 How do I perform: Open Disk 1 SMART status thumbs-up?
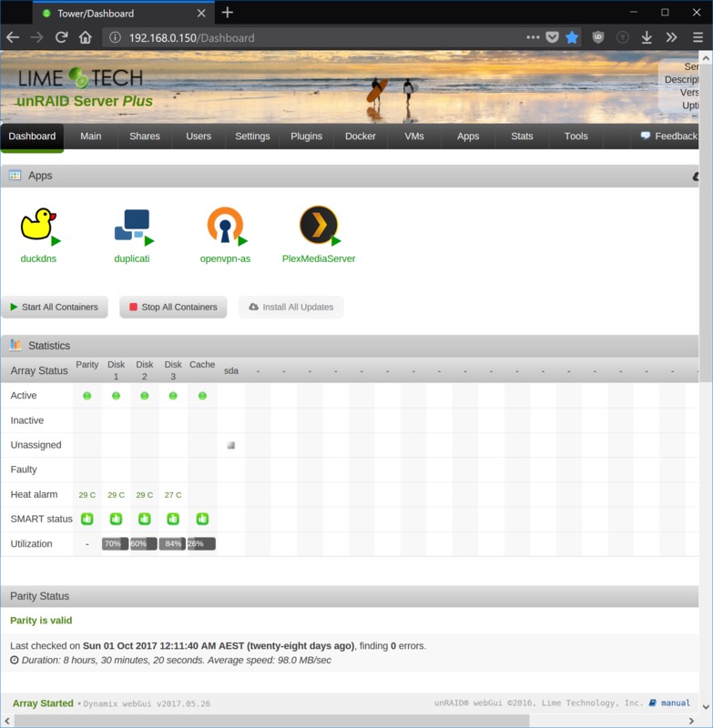117,519
